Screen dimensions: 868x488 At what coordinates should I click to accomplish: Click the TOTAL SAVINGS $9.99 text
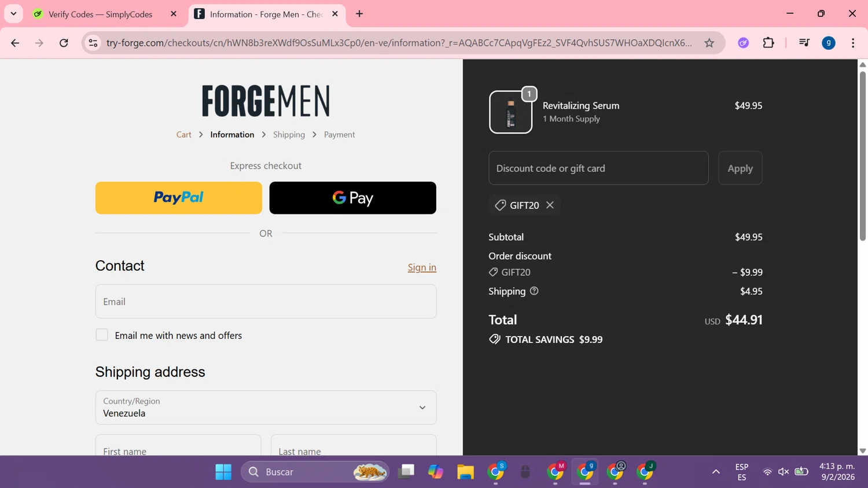(x=554, y=339)
